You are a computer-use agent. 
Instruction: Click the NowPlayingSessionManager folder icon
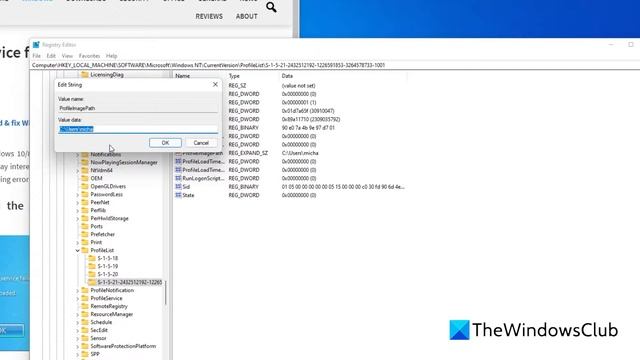click(85, 162)
